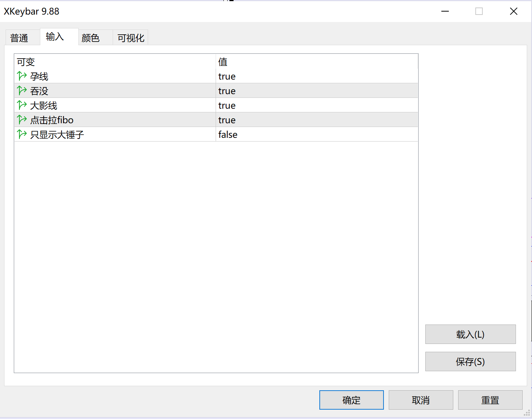Click the green icon beside 孕线
The image size is (532, 419).
(x=22, y=76)
